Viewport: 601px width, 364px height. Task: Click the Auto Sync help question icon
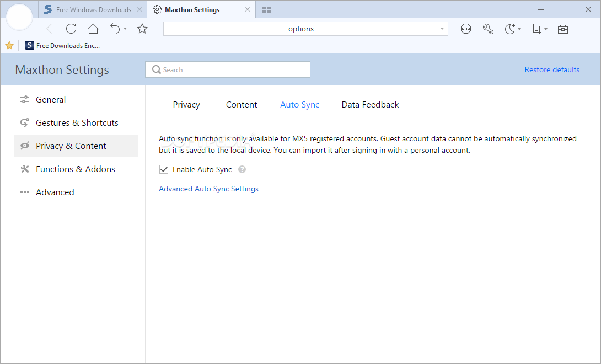click(x=242, y=169)
